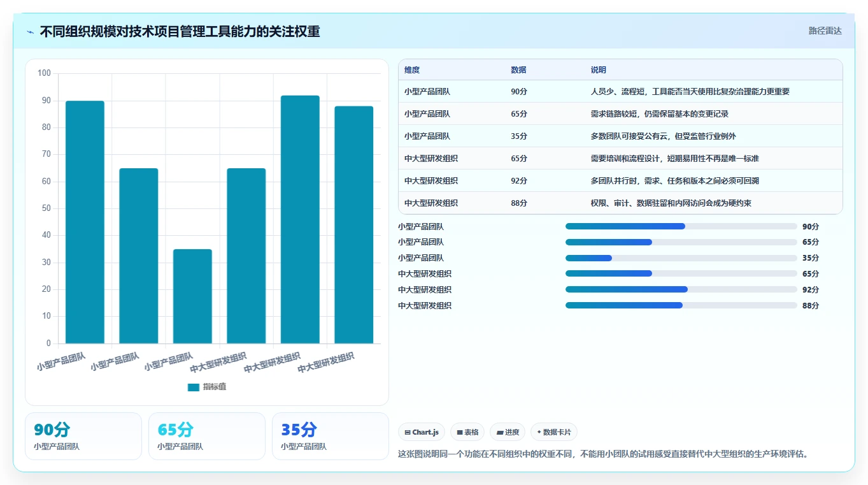Image resolution: width=868 pixels, height=485 pixels.
Task: Click the description '多数团队可接受公有云，但受监管行业例外'
Action: tap(664, 136)
